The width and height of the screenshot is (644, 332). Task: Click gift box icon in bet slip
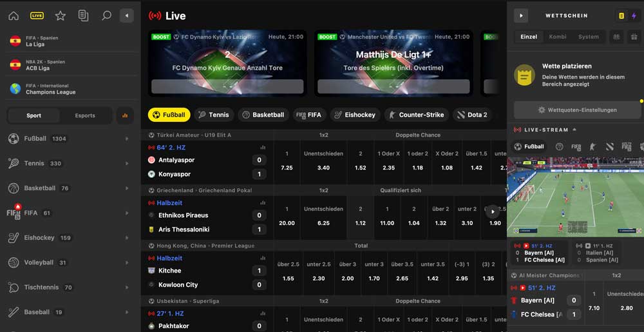click(x=634, y=37)
